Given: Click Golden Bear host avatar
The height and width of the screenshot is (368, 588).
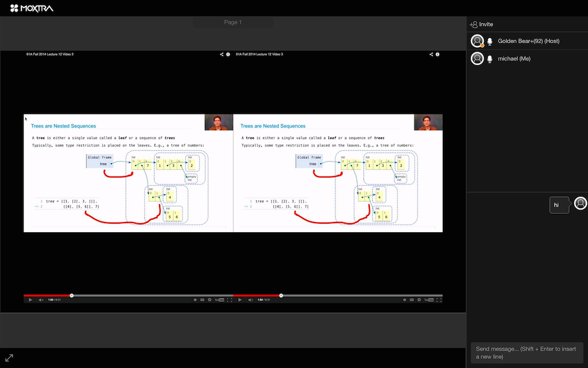Looking at the screenshot, I should tap(477, 41).
